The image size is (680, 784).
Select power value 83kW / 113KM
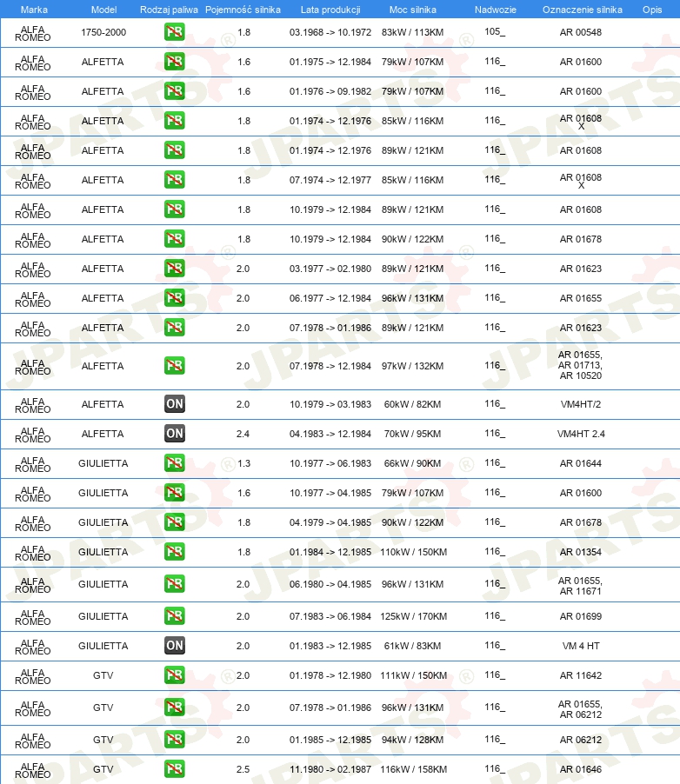(x=412, y=32)
